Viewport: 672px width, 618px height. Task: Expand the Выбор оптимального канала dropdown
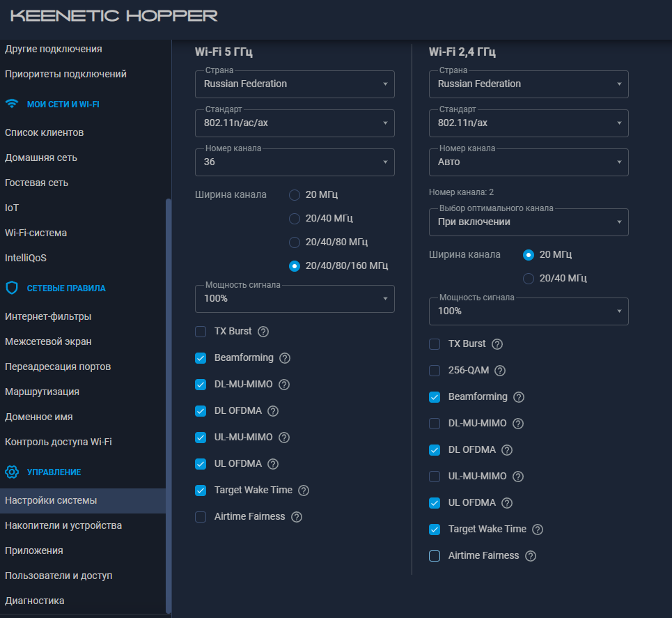pos(529,222)
